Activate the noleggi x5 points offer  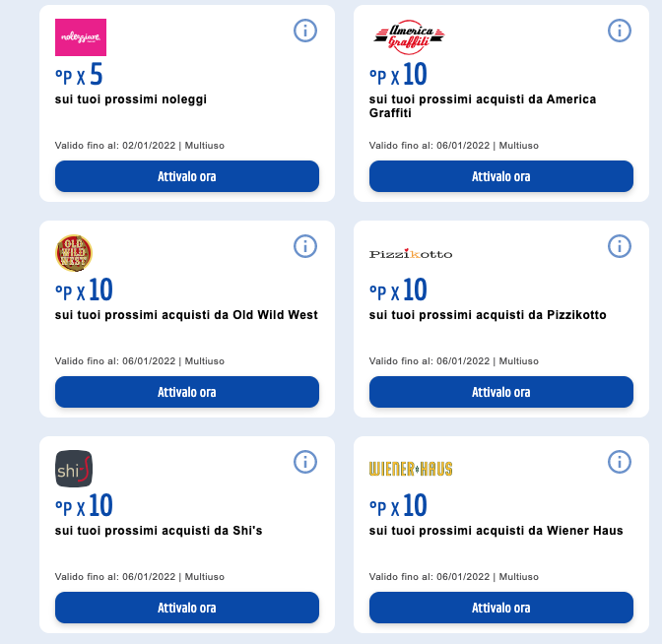coord(187,176)
